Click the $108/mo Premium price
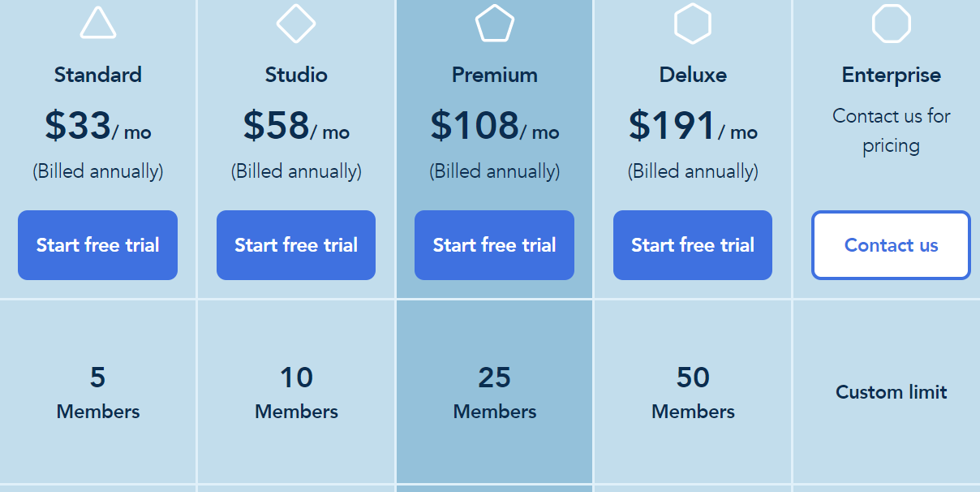 495,126
